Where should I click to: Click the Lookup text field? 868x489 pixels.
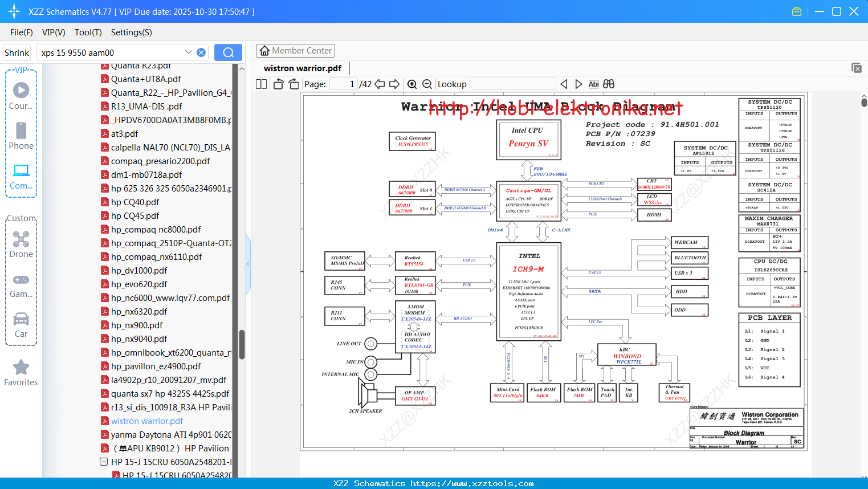click(513, 84)
